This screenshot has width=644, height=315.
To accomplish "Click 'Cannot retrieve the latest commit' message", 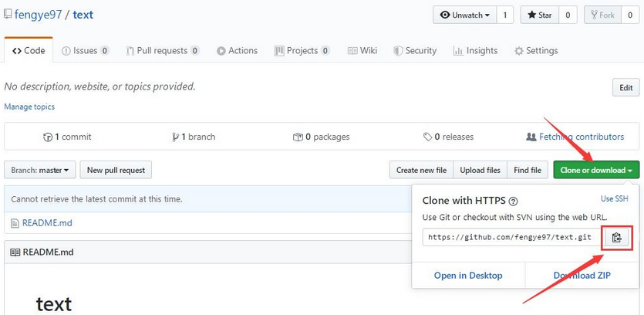I will (x=96, y=199).
